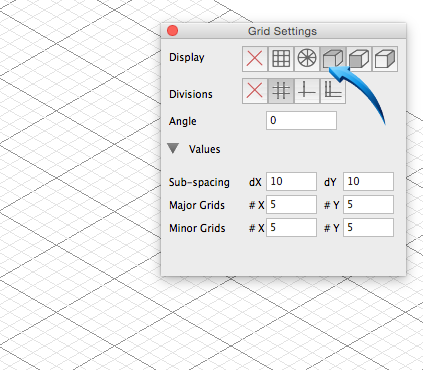Select the isometric right-face shaded cube icon

point(385,59)
